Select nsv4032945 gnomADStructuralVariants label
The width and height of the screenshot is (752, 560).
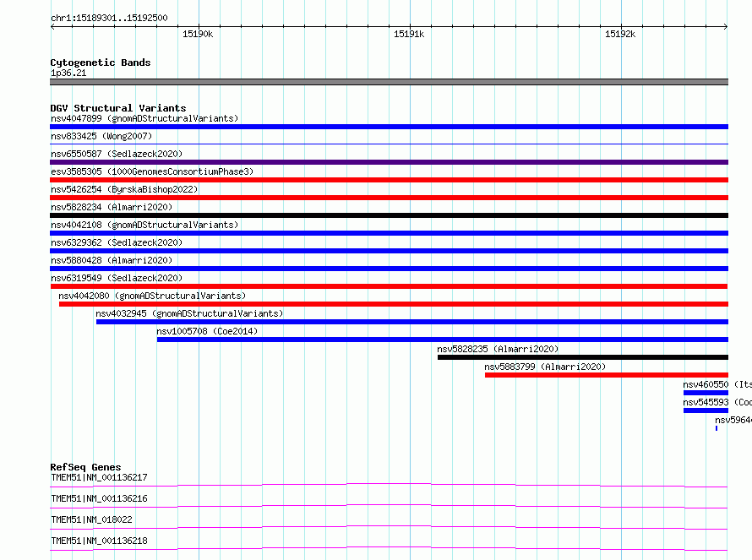coord(189,313)
